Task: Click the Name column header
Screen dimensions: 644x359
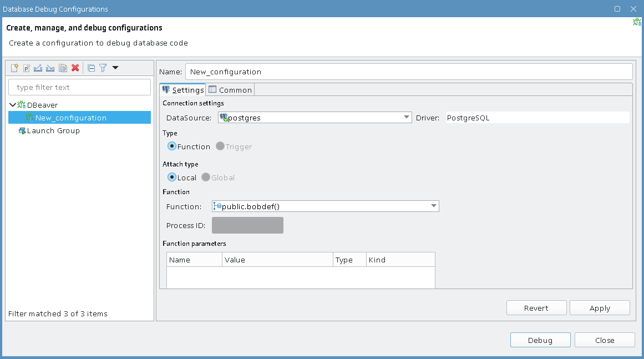Action: [x=194, y=260]
